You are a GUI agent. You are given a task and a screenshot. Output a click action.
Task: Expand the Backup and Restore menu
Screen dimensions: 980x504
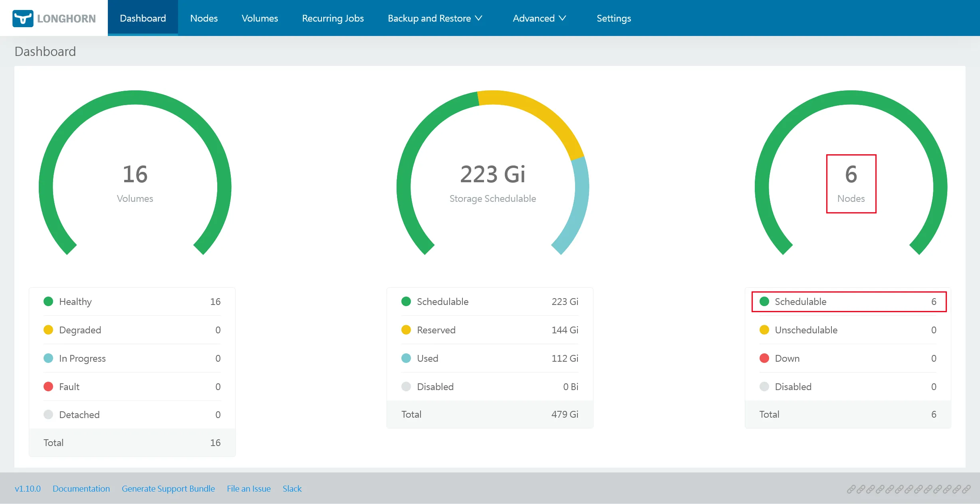(x=429, y=18)
